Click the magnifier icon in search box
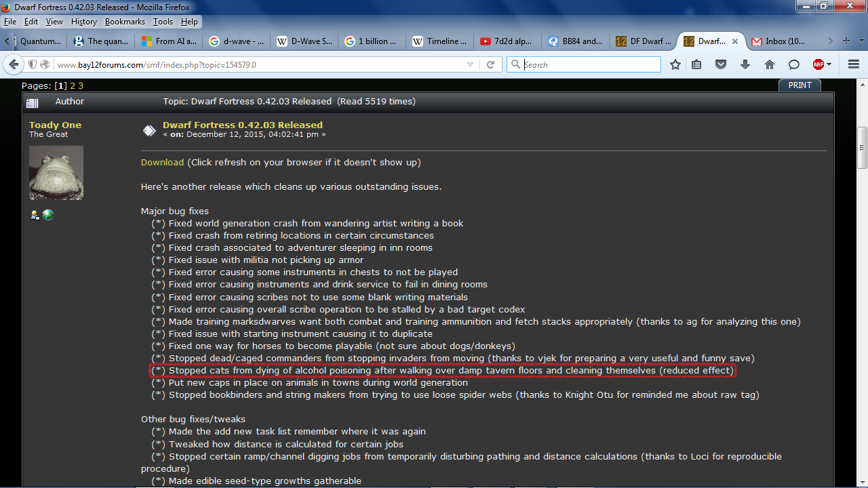 pyautogui.click(x=515, y=64)
